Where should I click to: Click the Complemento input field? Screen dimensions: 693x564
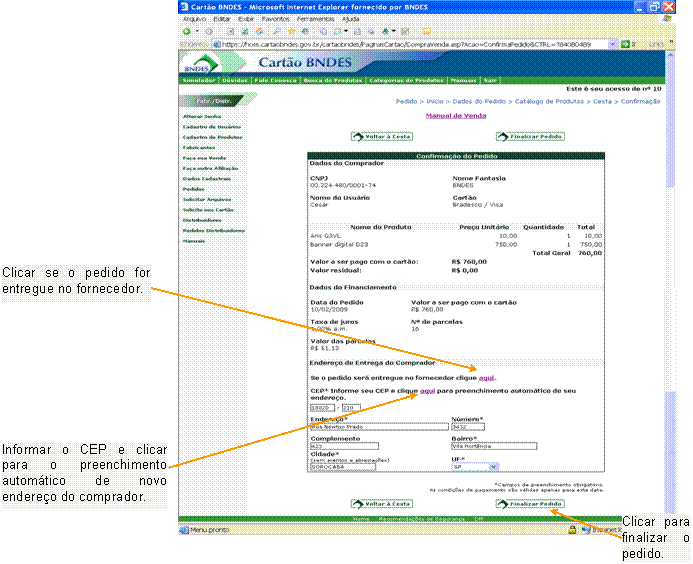[344, 446]
